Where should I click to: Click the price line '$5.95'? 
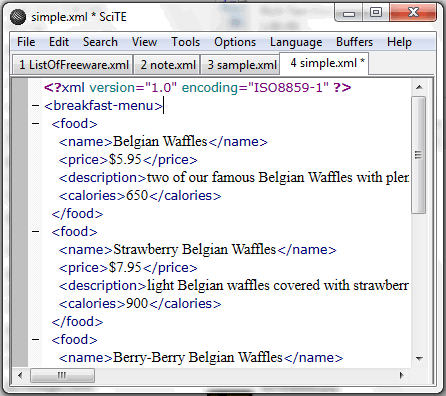[128, 160]
